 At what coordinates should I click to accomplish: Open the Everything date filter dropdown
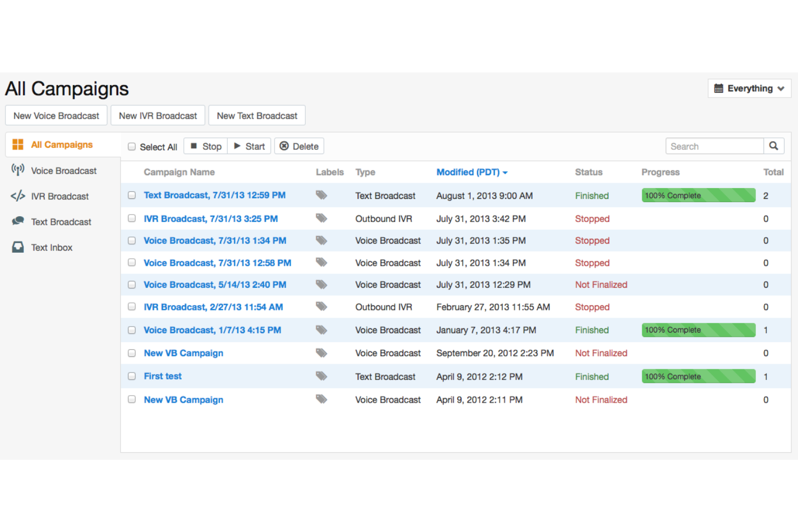[749, 88]
